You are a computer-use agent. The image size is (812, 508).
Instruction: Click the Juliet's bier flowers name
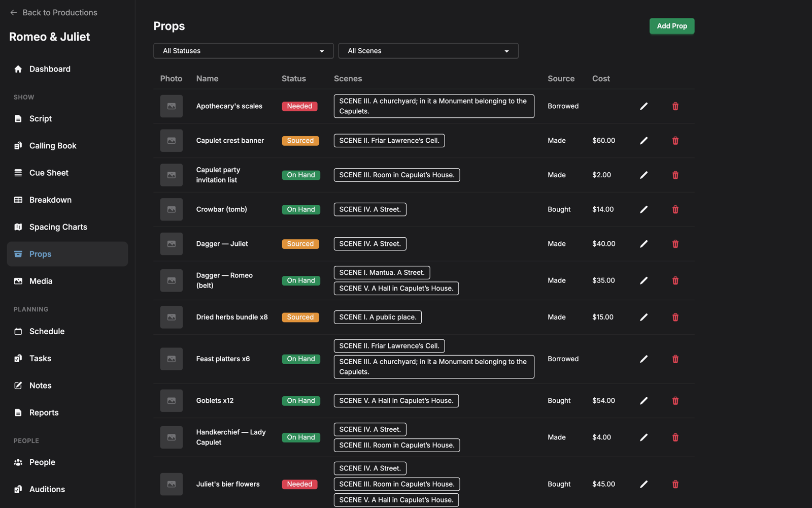[228, 484]
